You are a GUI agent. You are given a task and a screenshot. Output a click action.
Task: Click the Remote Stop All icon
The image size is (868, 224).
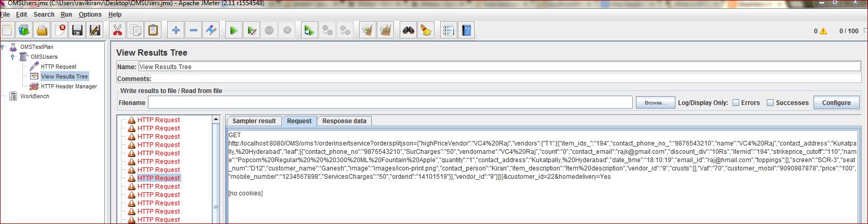coord(328,31)
